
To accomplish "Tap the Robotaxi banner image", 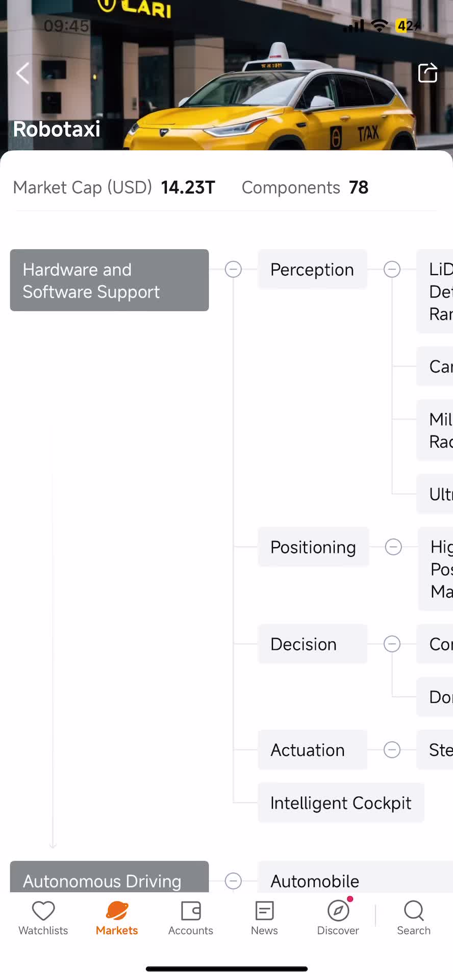I will pyautogui.click(x=226, y=75).
